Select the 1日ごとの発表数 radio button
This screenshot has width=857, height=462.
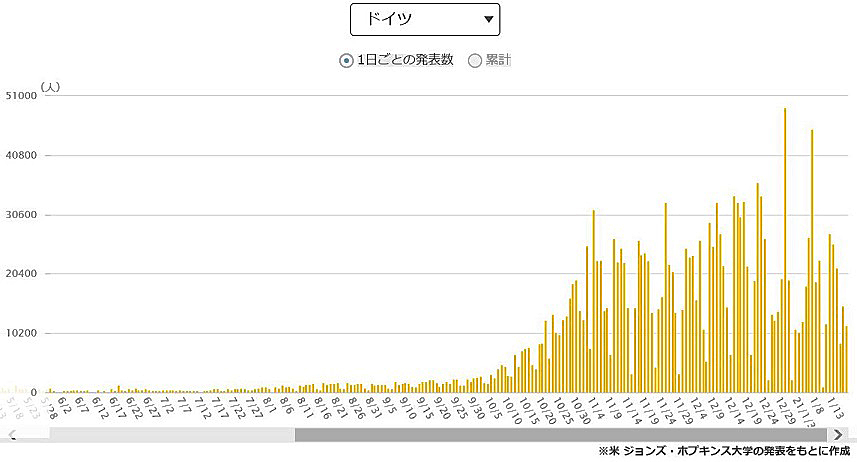click(x=347, y=60)
